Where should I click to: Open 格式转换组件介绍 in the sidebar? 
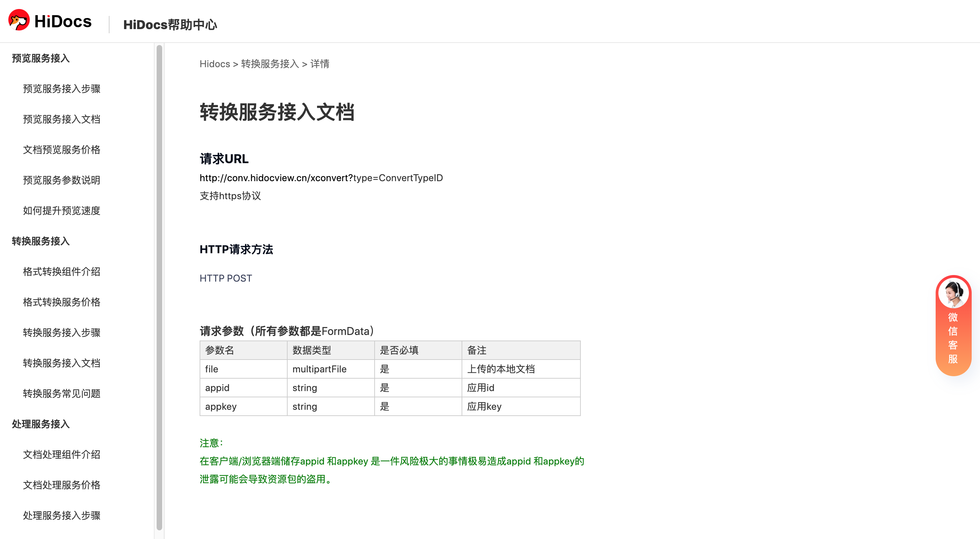(62, 272)
